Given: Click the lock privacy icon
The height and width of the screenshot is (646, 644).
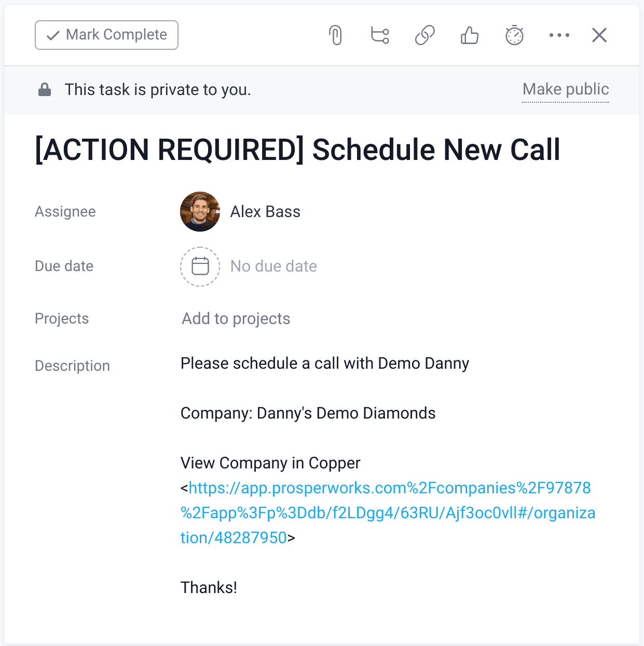Looking at the screenshot, I should tap(45, 90).
